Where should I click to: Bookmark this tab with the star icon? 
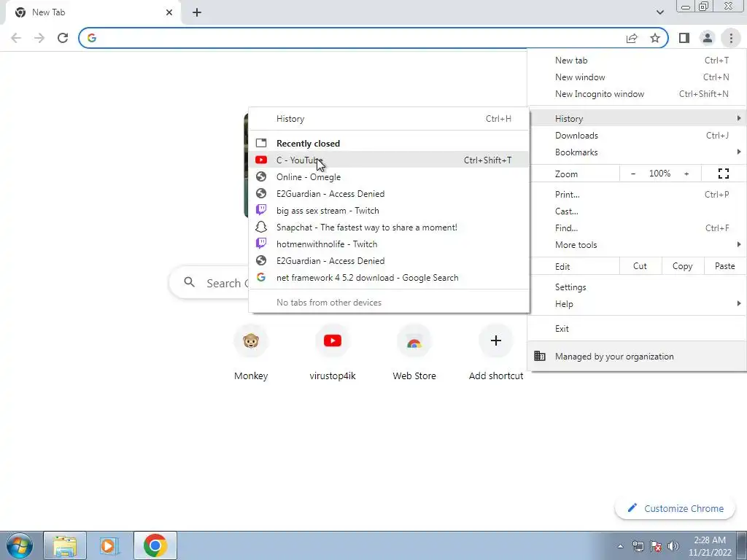tap(655, 38)
